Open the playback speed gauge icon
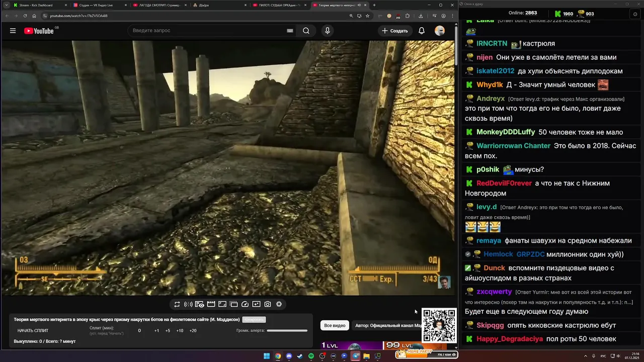644x362 pixels. click(x=245, y=304)
